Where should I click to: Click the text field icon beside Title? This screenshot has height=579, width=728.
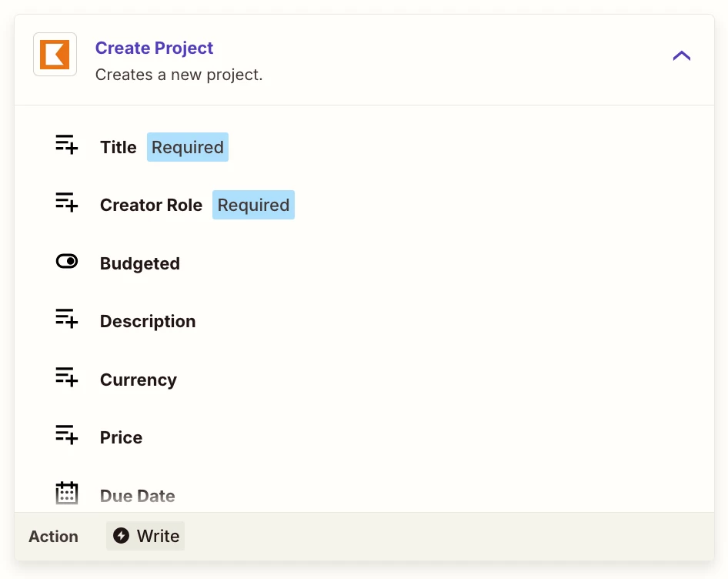pos(67,145)
